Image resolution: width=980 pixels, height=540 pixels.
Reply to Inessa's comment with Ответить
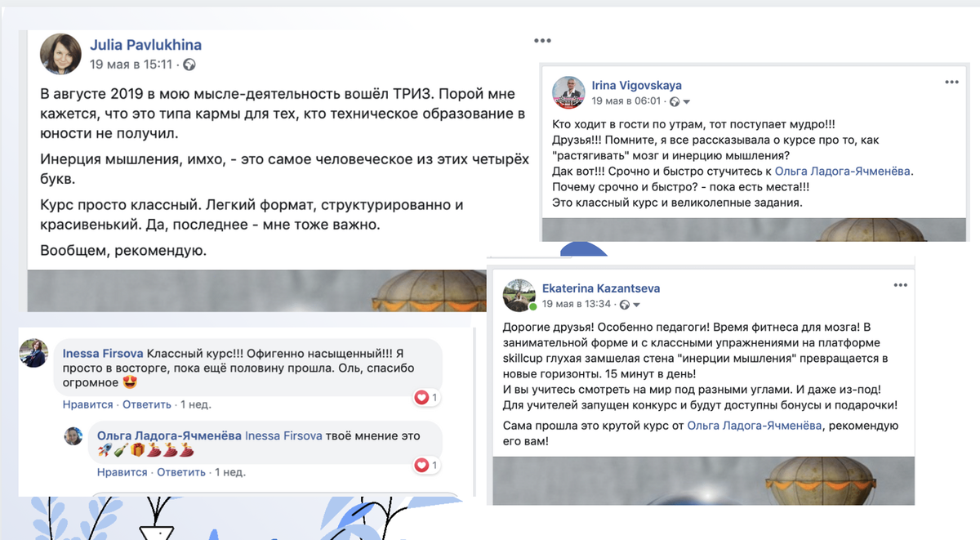pos(146,404)
